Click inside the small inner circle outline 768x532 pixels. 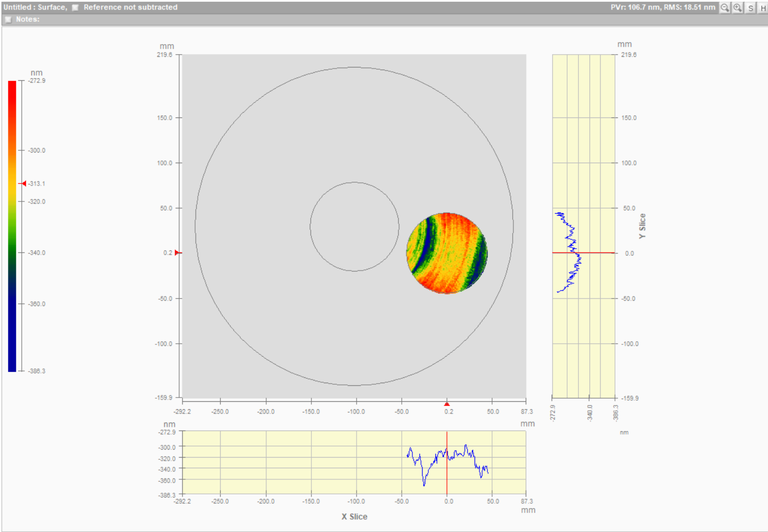pyautogui.click(x=355, y=227)
